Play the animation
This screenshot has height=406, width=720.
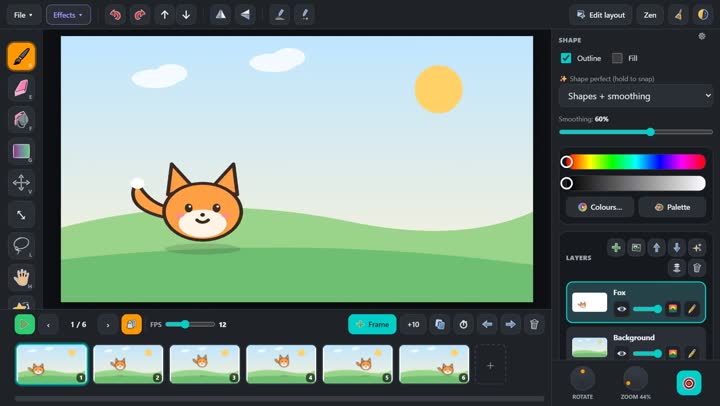tap(24, 324)
